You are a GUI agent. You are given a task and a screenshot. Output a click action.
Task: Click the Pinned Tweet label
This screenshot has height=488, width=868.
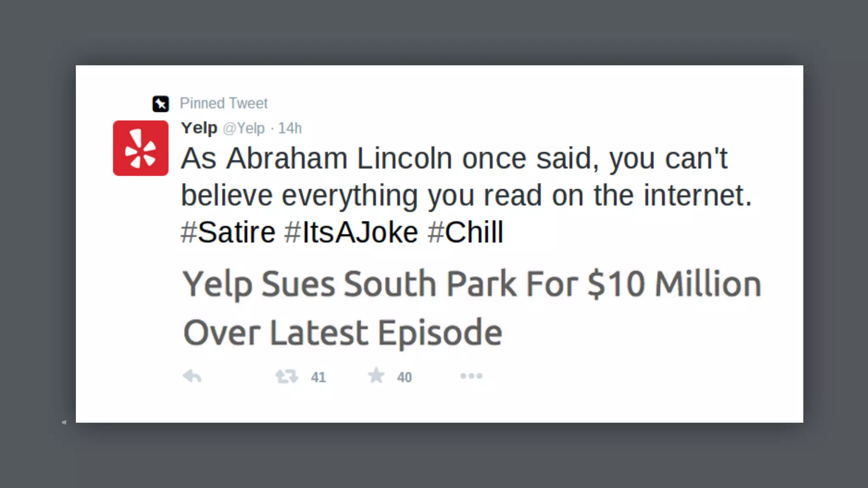point(224,103)
